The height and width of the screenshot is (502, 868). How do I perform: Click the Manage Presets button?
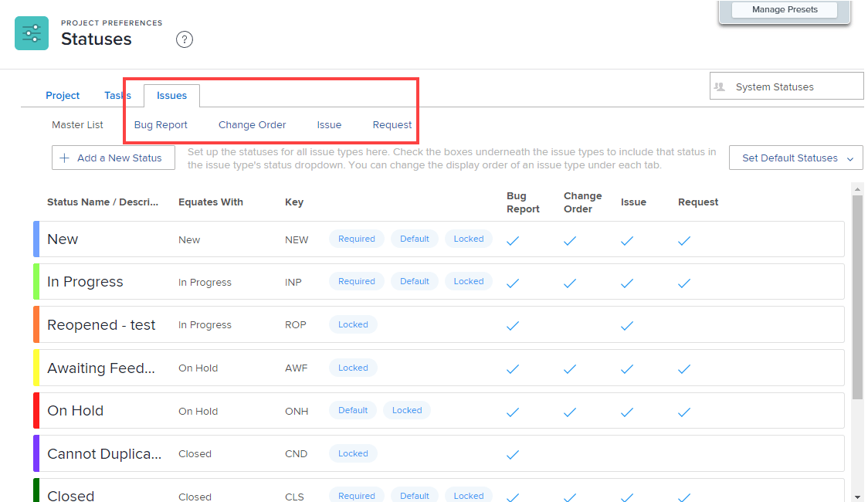tap(784, 9)
